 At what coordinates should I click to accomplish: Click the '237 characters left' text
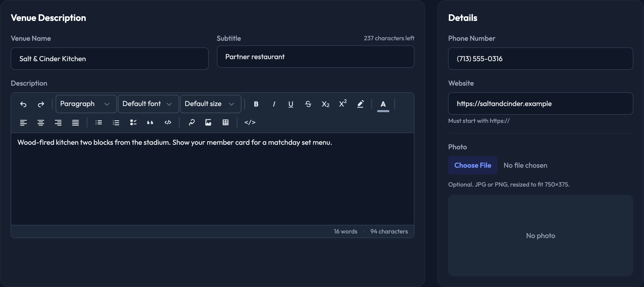389,38
